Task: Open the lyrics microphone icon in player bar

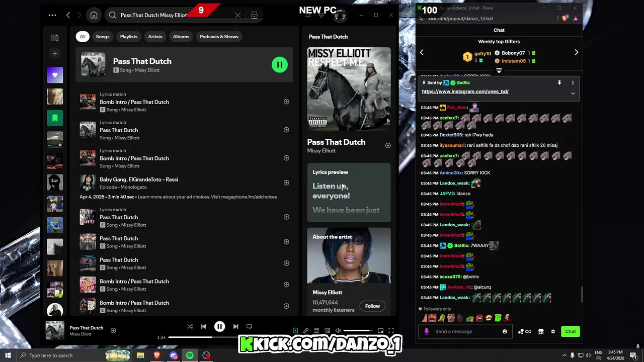Action: (x=306, y=331)
